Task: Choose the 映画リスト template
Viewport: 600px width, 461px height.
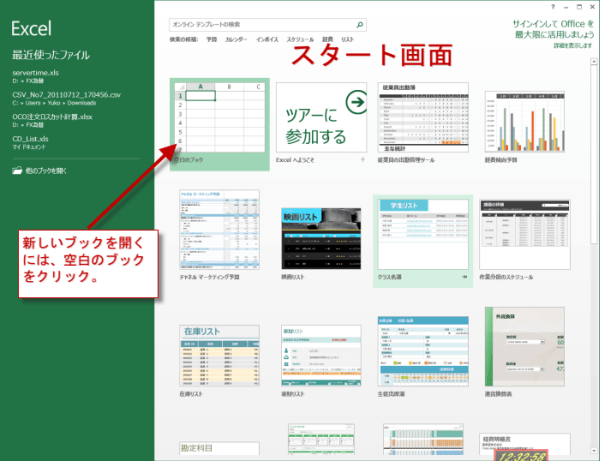Action: [x=321, y=239]
